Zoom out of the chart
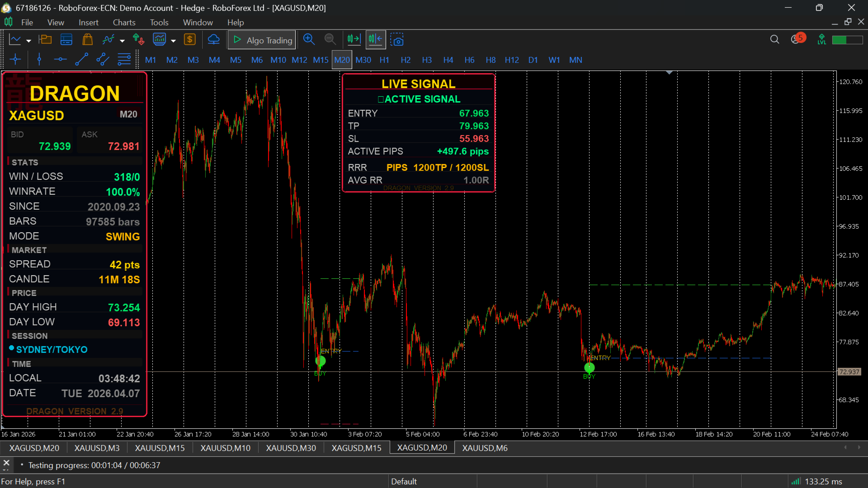868x488 pixels. (330, 40)
